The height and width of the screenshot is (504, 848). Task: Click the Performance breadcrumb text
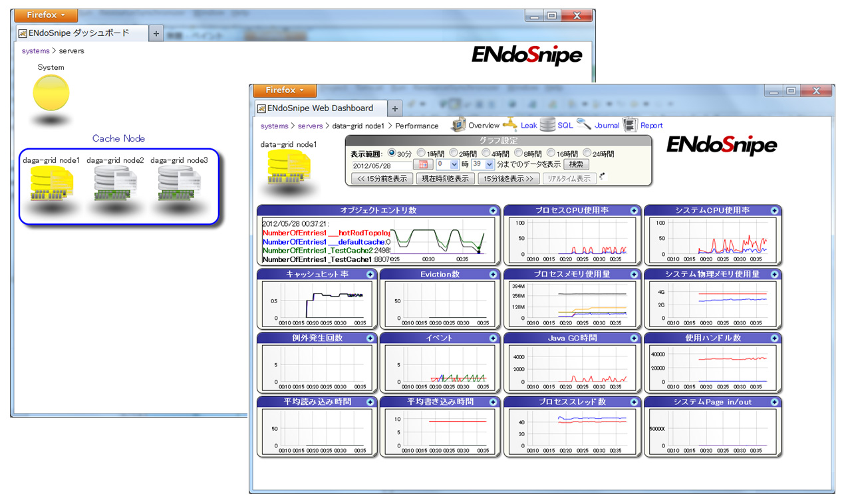pyautogui.click(x=417, y=126)
